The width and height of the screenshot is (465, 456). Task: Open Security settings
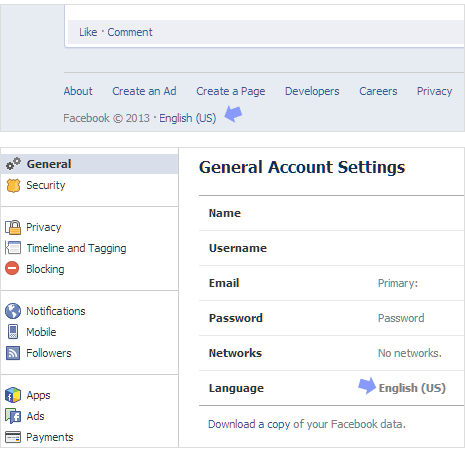pyautogui.click(x=46, y=185)
